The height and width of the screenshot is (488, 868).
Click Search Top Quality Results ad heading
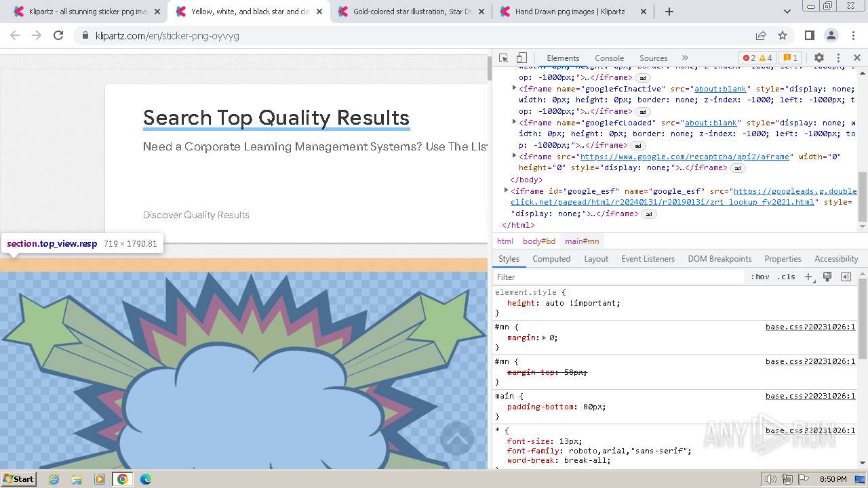(276, 118)
